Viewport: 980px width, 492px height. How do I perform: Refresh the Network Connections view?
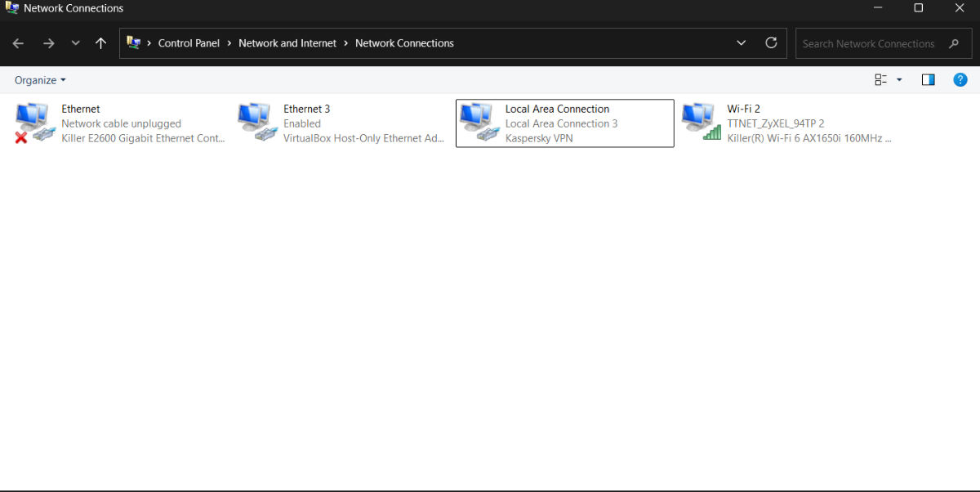coord(771,43)
